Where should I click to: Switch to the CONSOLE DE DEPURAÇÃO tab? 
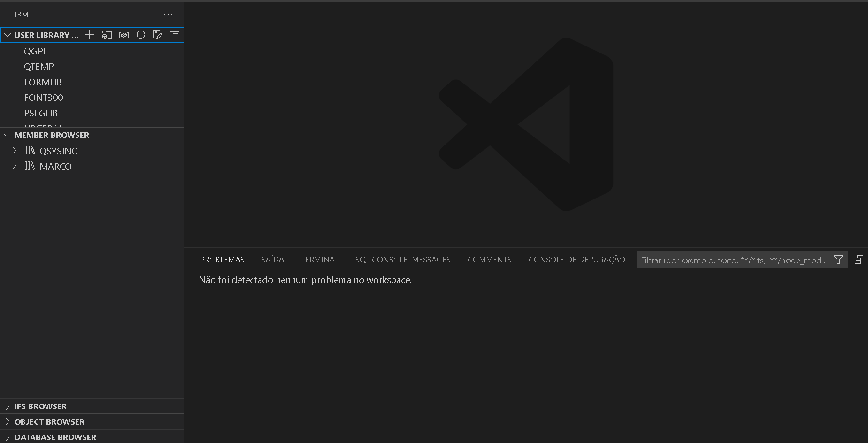576,260
